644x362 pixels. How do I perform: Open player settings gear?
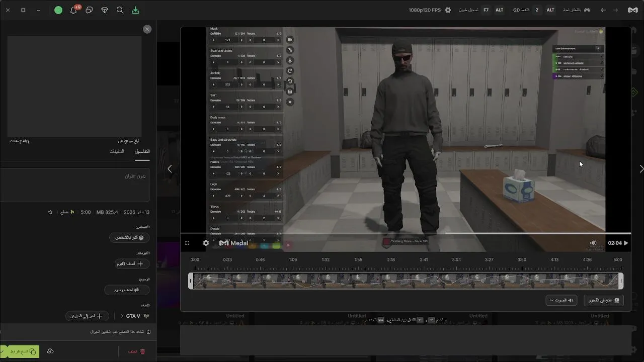coord(206,243)
